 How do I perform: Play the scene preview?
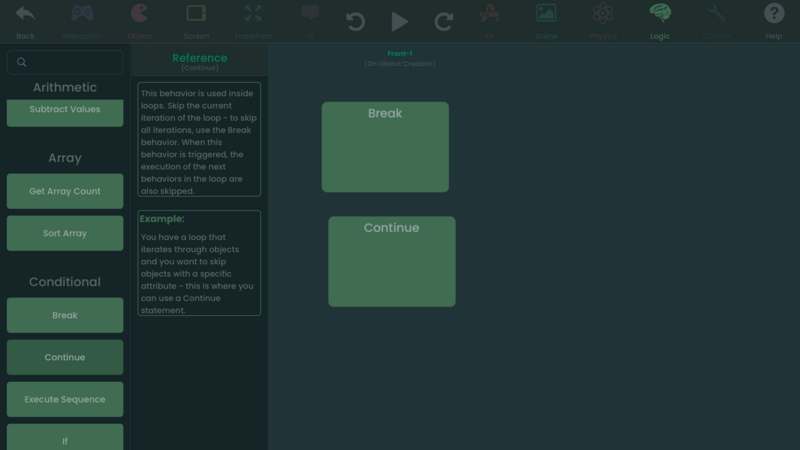click(x=399, y=22)
